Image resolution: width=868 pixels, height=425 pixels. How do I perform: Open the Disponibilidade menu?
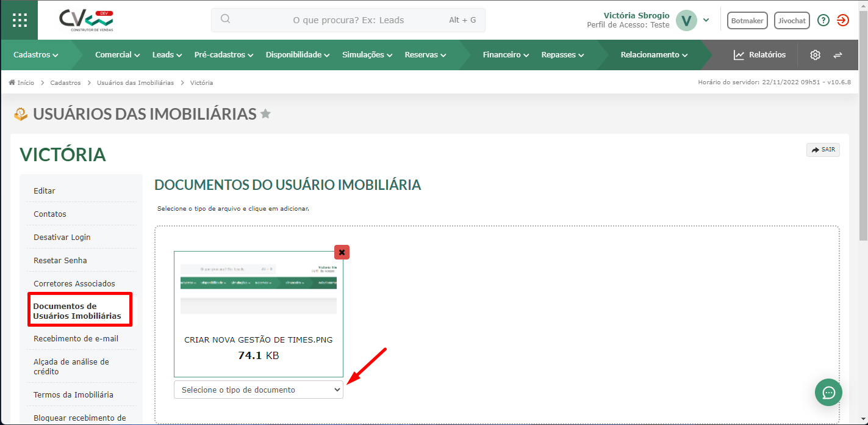tap(298, 55)
